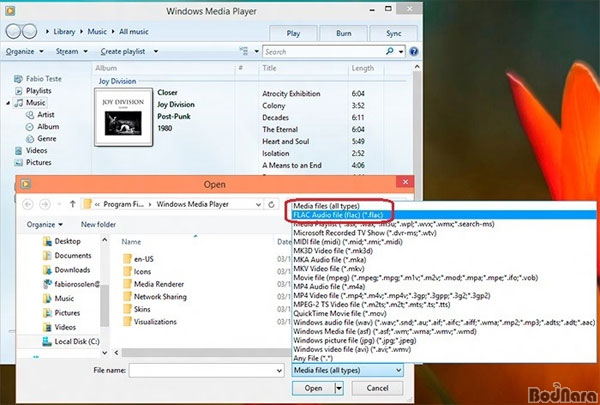The width and height of the screenshot is (600, 405).
Task: Click the horizontal scrollbar in file list
Action: point(205,353)
